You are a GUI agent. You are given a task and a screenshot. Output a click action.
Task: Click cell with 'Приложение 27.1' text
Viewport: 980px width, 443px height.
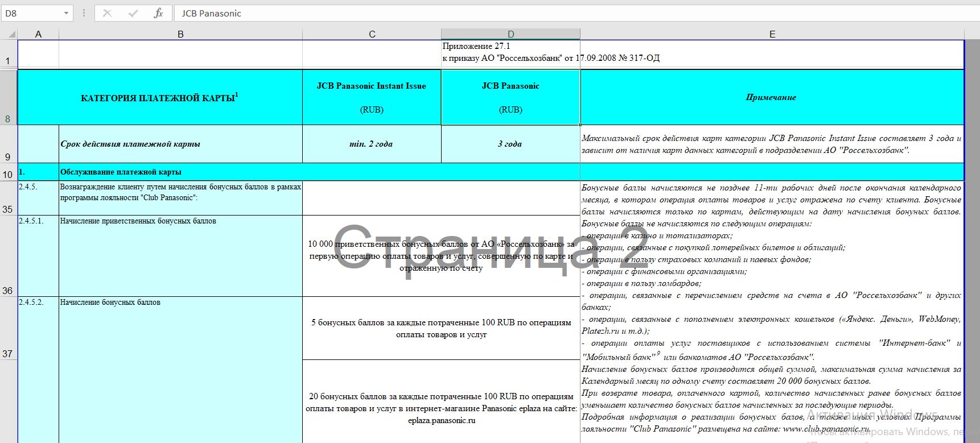(510, 55)
